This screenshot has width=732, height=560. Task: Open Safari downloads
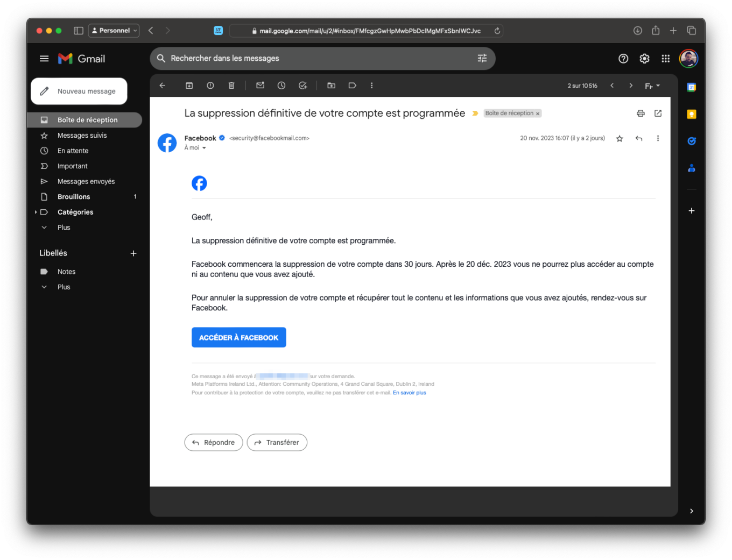tap(638, 31)
